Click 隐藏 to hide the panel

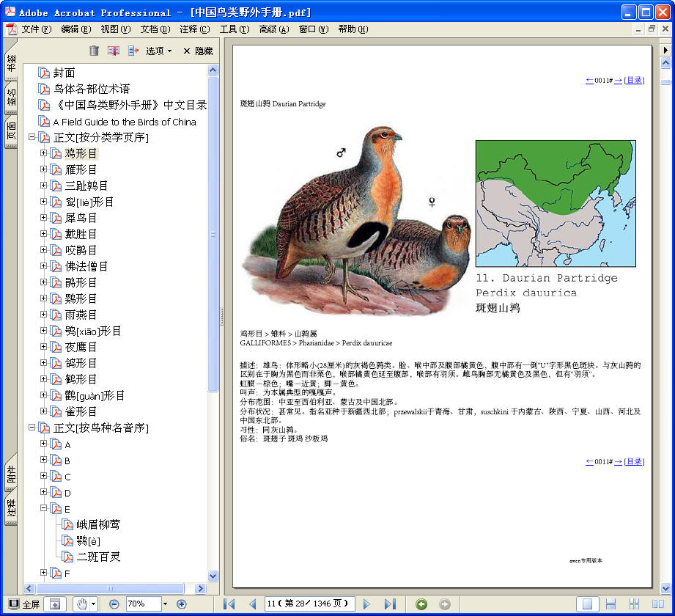coord(198,51)
